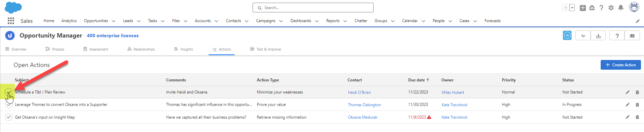Image resolution: width=644 pixels, height=132 pixels.
Task: Expand the Leads nav dropdown
Action: (139, 21)
